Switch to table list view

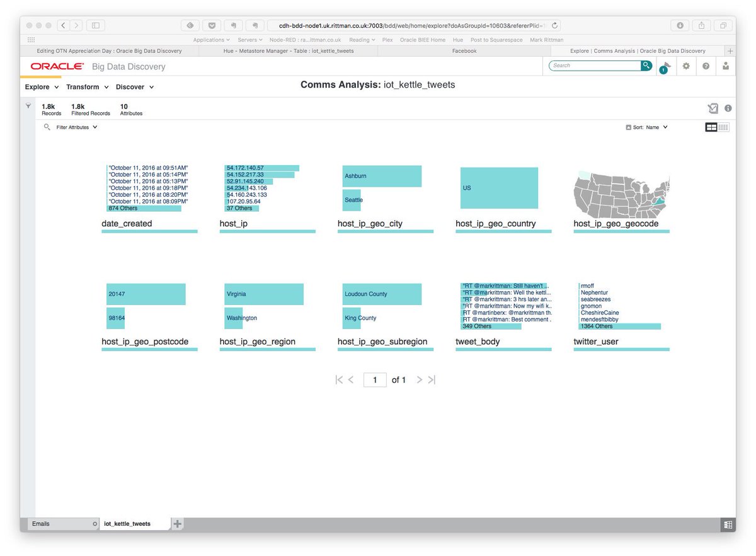pyautogui.click(x=723, y=127)
